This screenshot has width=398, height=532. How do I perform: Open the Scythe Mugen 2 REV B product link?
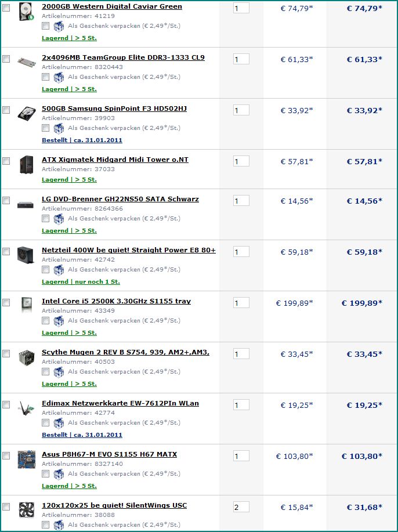125,352
